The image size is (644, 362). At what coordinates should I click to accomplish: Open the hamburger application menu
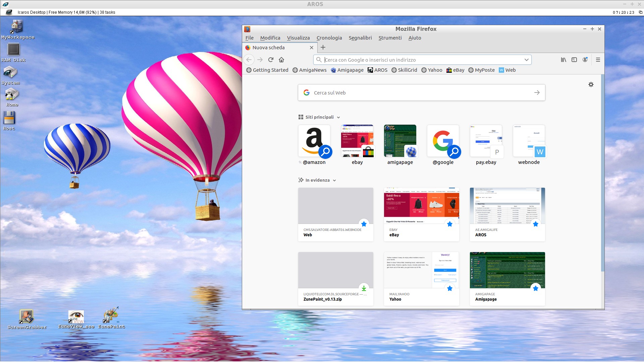coord(598,60)
